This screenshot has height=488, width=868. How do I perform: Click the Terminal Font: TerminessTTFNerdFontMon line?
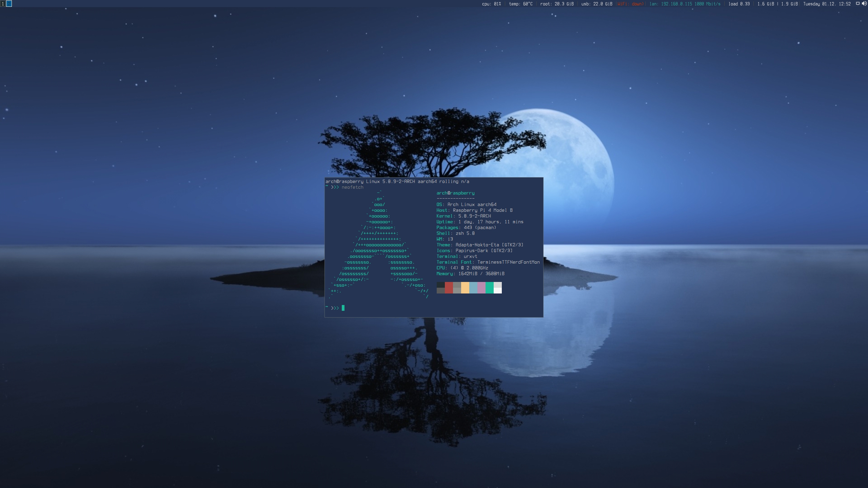click(x=488, y=262)
